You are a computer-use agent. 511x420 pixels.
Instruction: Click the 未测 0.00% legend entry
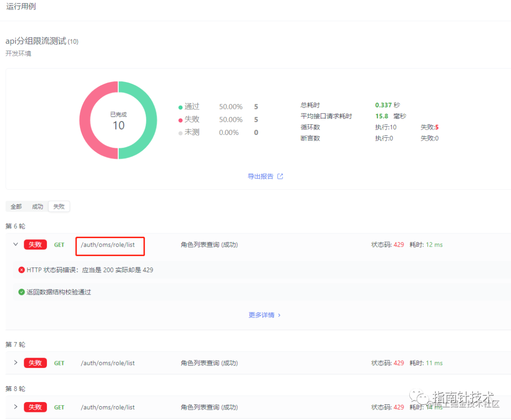[x=218, y=133]
